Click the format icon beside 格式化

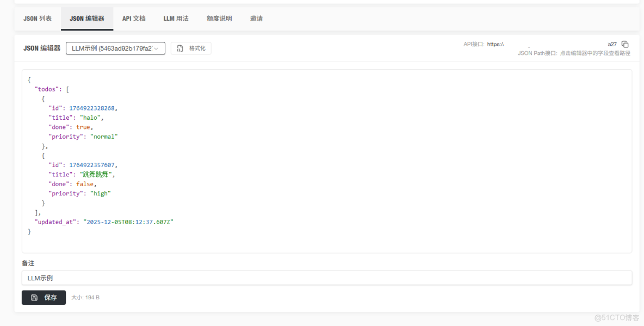[180, 48]
